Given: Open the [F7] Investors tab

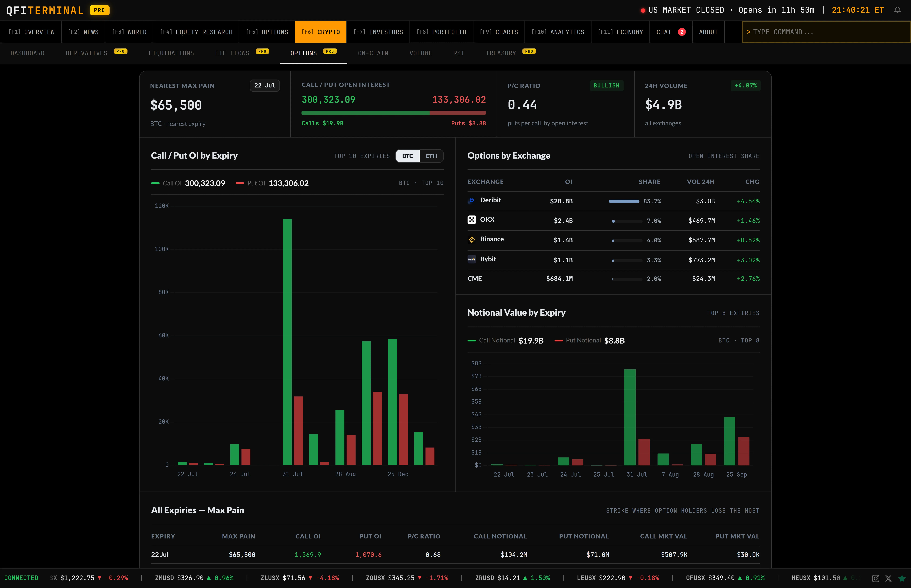Looking at the screenshot, I should click(378, 32).
